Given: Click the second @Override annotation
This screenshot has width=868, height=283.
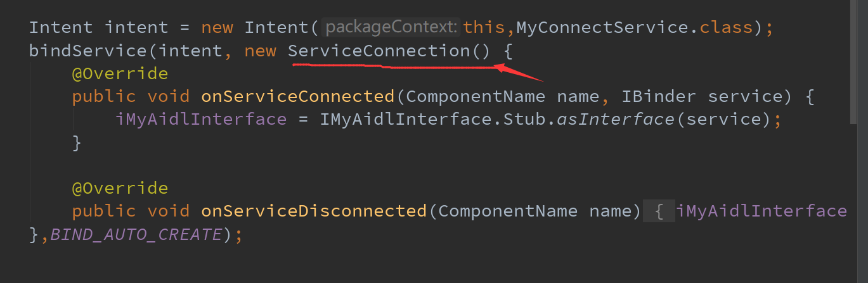Looking at the screenshot, I should coord(120,188).
